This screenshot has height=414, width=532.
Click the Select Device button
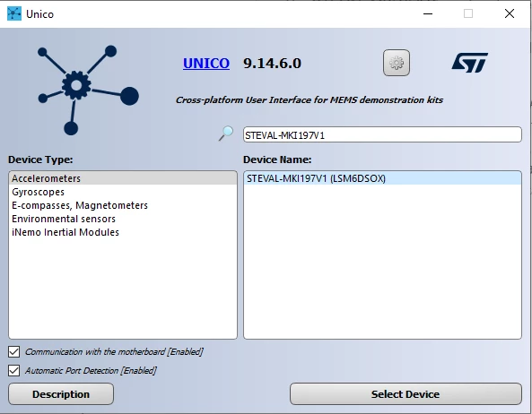(x=406, y=394)
